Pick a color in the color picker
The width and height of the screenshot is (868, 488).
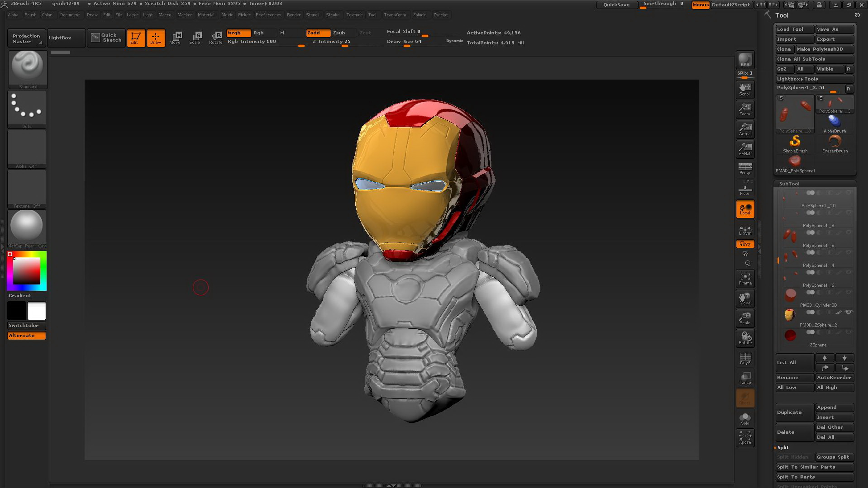click(x=27, y=270)
